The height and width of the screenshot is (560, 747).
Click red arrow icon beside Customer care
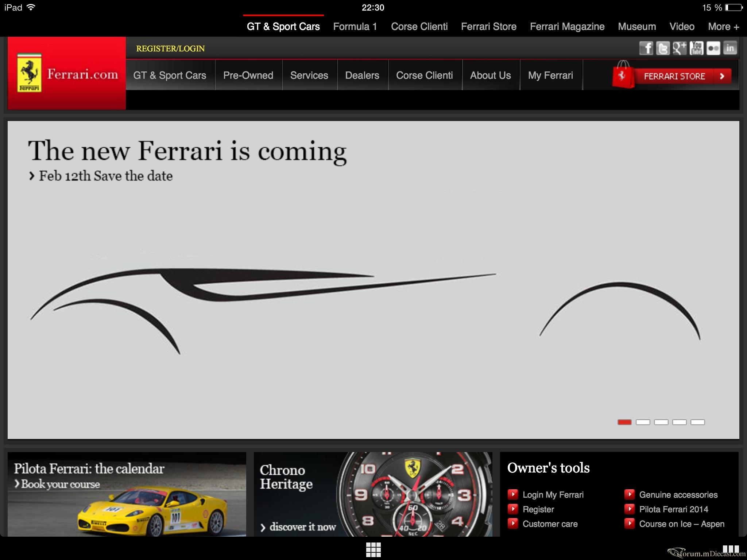(513, 524)
